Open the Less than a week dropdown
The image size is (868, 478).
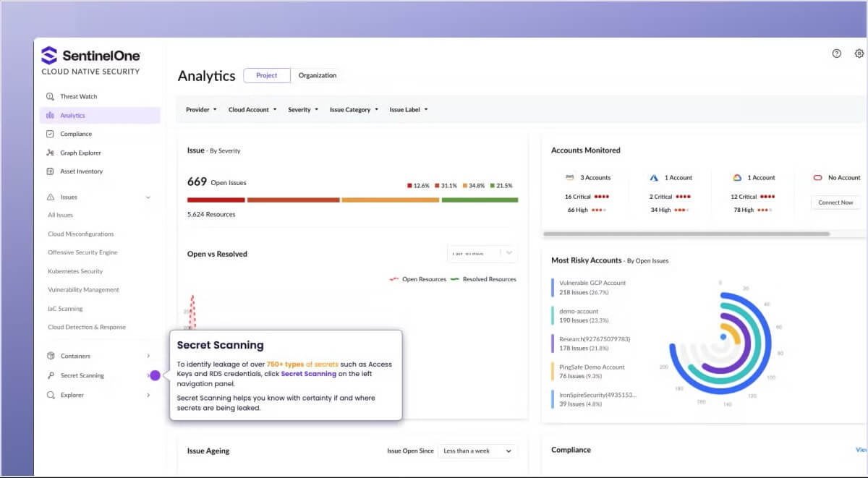coord(477,451)
